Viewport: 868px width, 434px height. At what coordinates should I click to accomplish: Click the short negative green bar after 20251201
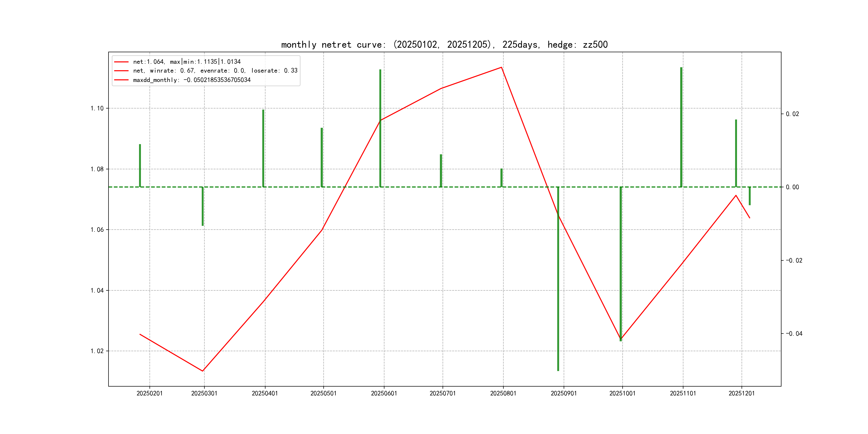(750, 196)
